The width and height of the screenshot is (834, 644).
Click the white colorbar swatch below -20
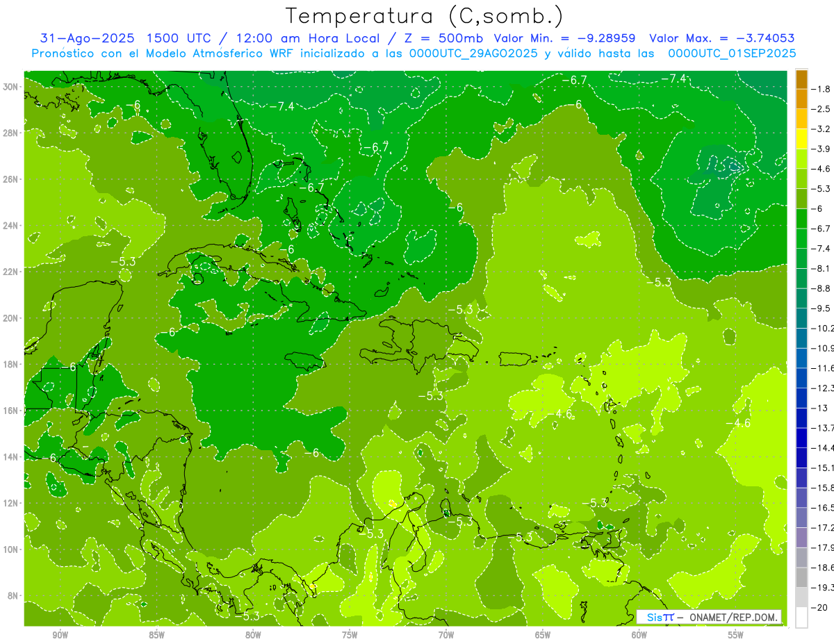(801, 617)
